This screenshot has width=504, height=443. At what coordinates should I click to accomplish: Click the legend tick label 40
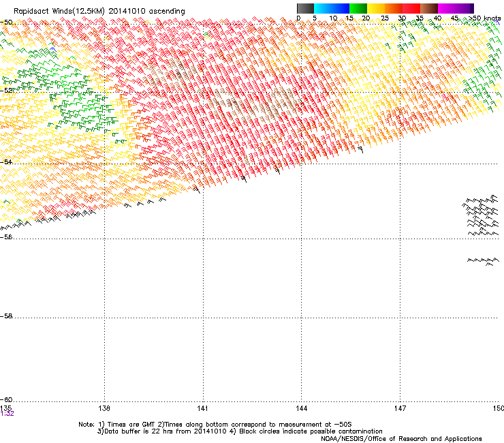click(437, 18)
